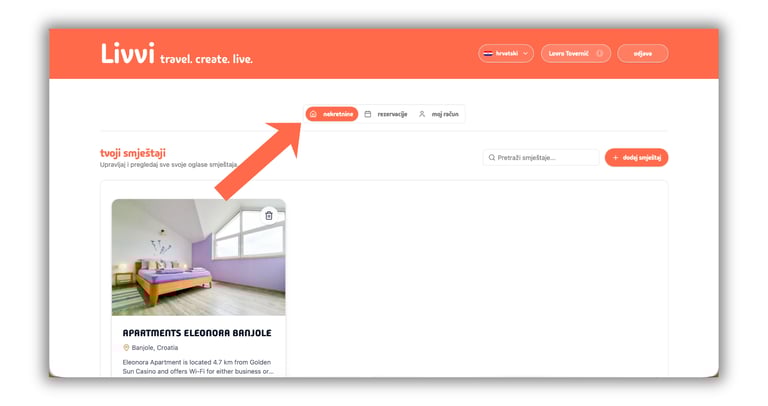
Task: Add a listing with dodaj smještaj
Action: tap(636, 158)
